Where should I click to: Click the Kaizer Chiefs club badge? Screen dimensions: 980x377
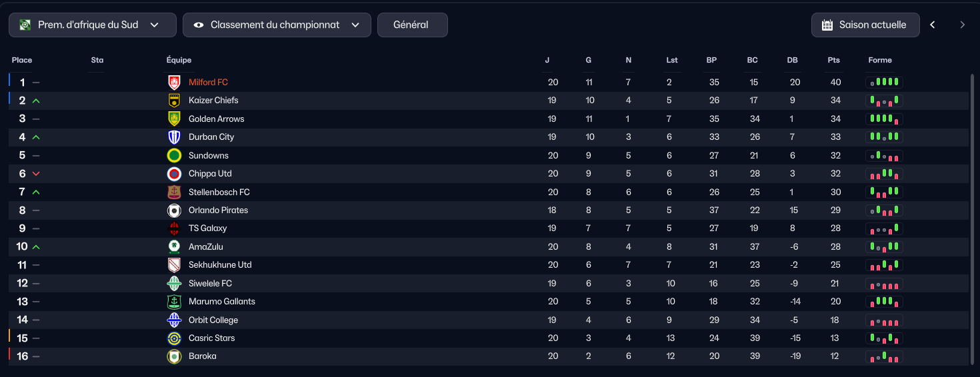tap(174, 101)
